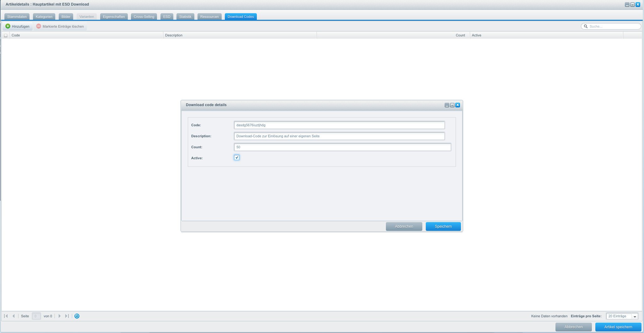Sort by the Code column header
This screenshot has height=333, width=644.
[x=86, y=35]
